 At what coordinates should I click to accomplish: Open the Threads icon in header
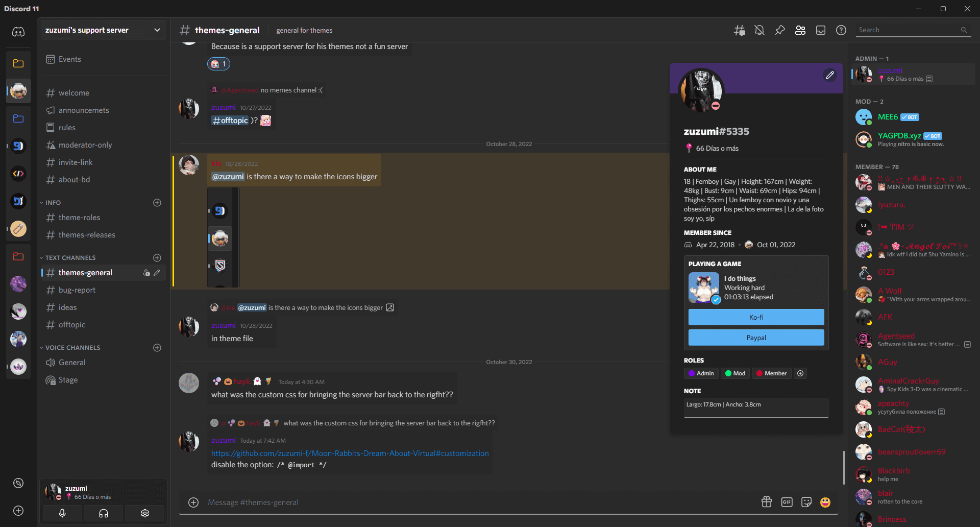(739, 31)
